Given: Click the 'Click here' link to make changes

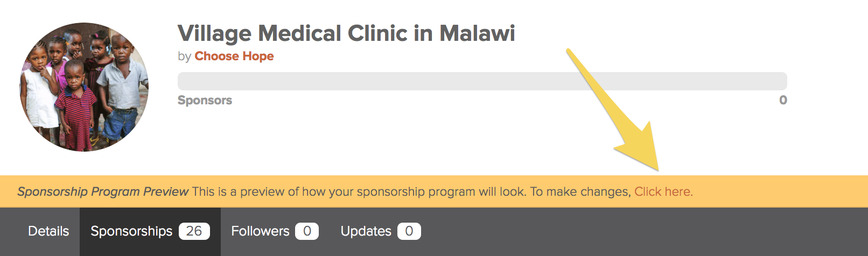Looking at the screenshot, I should [x=663, y=191].
